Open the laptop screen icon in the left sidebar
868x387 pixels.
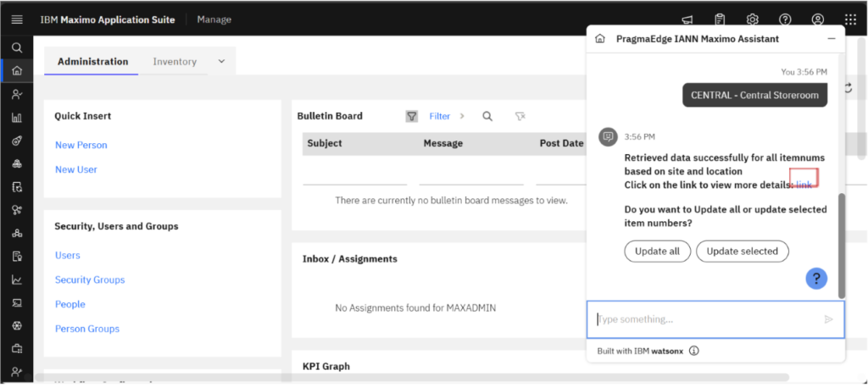point(17,302)
